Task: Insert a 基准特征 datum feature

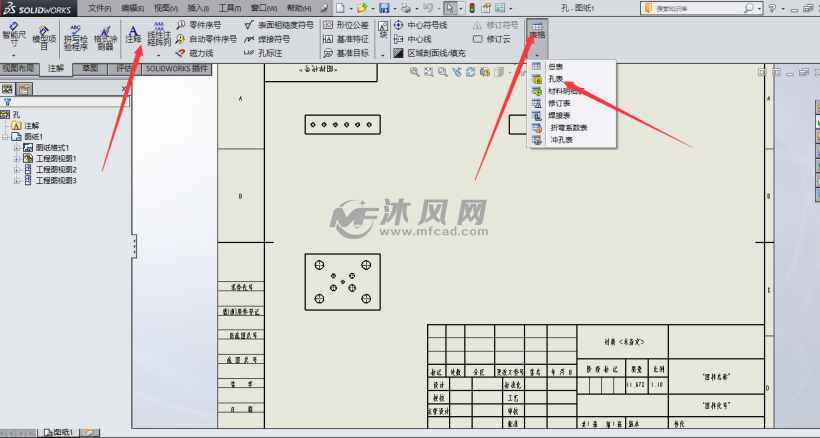Action: 346,39
